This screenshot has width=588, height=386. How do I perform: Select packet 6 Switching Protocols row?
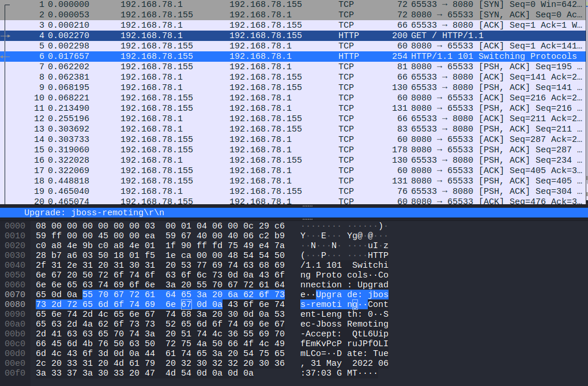[288, 56]
